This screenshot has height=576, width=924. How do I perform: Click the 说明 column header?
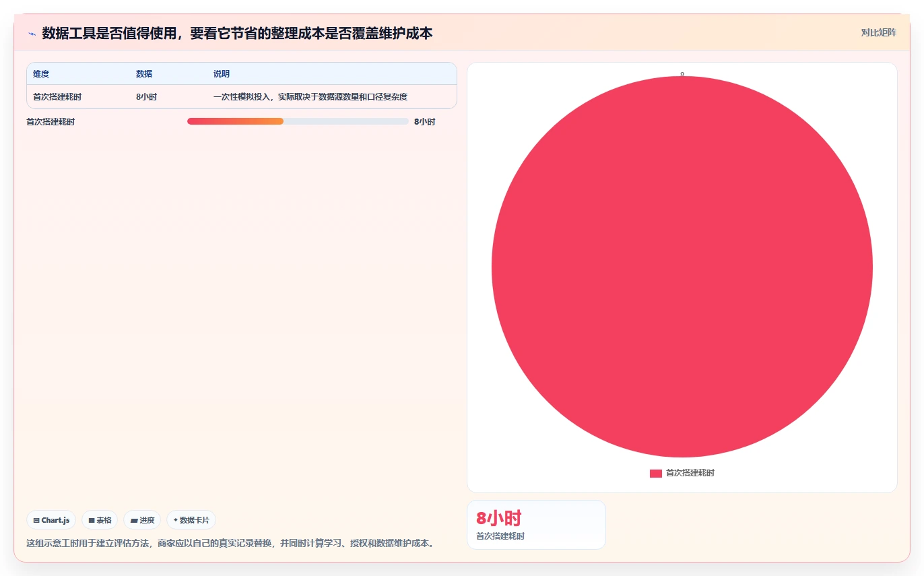222,74
